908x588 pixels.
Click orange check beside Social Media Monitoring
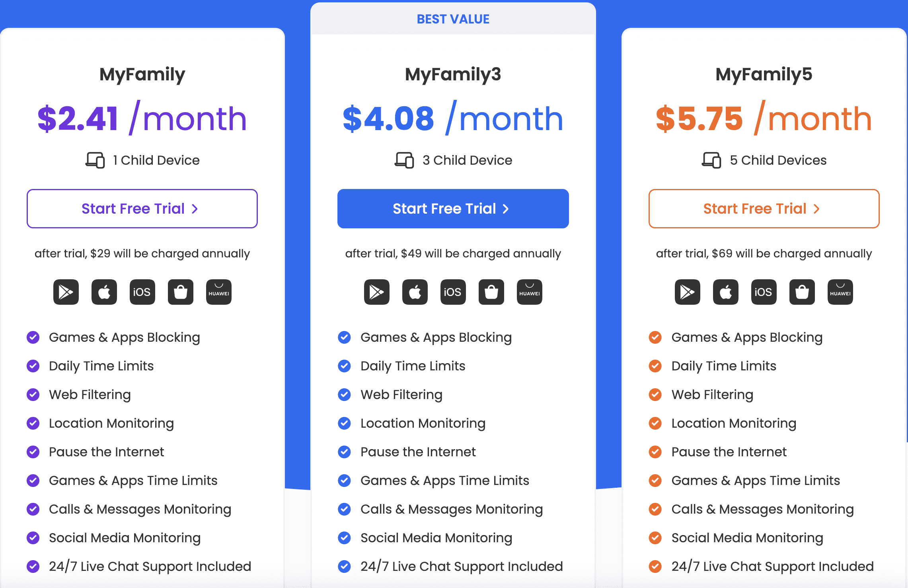[655, 538]
